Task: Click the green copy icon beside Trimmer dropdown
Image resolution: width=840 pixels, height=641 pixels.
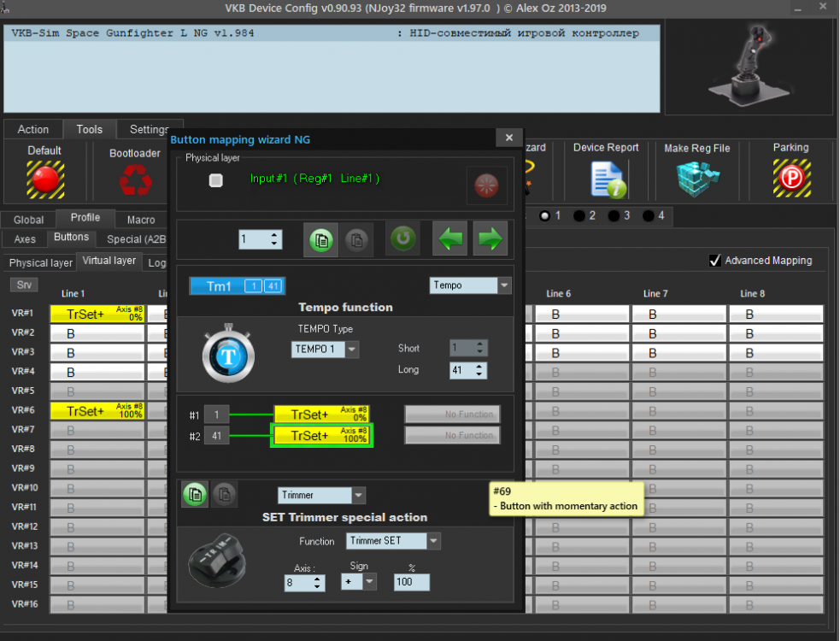Action: click(195, 494)
